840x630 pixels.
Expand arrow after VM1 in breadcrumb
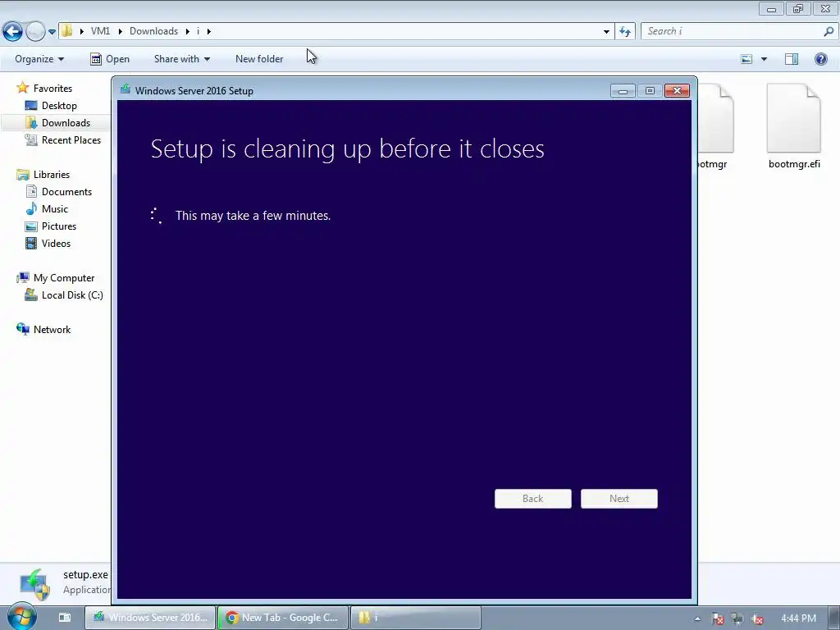coord(120,32)
